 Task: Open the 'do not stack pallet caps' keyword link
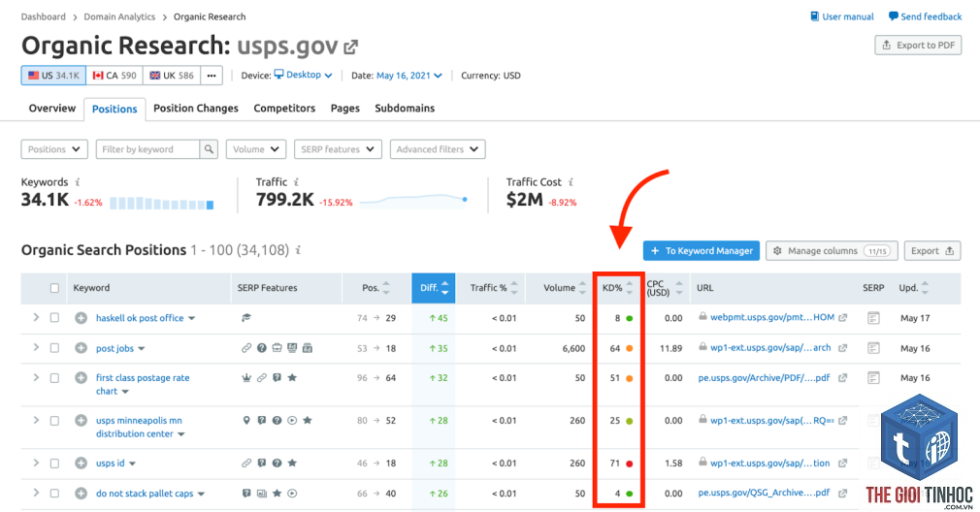(145, 494)
